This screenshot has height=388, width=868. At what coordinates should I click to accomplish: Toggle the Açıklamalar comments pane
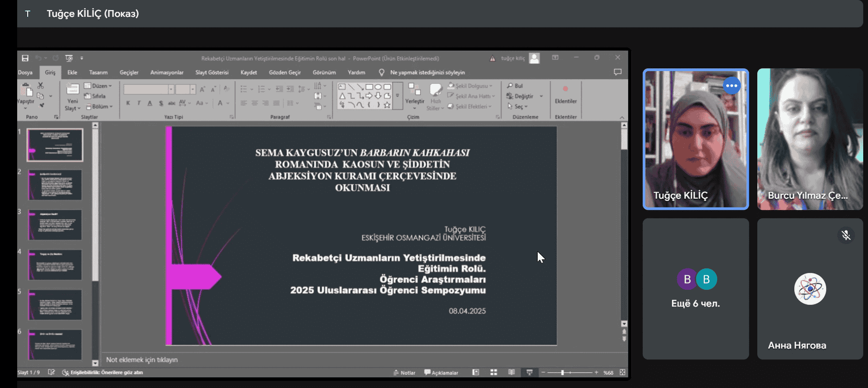pos(441,373)
